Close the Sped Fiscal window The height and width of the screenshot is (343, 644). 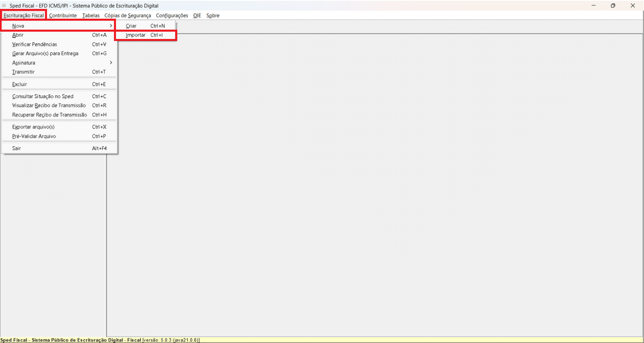coord(633,6)
